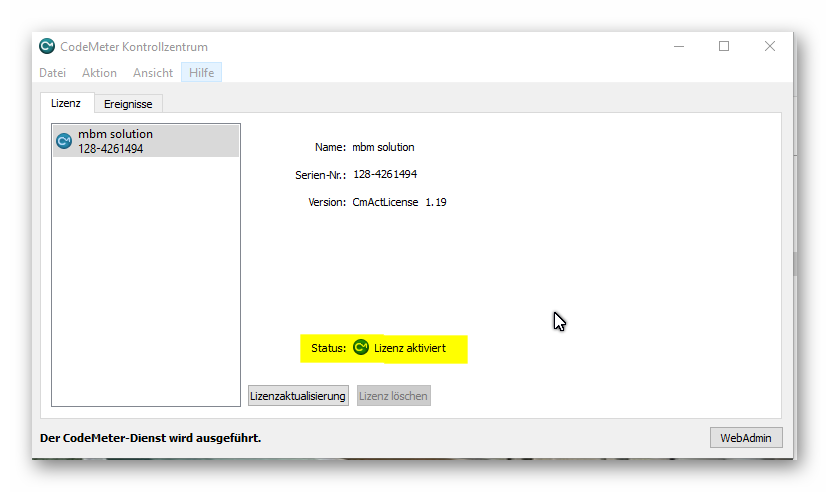Open WebAdmin via the bottom-right button
Screen dimensions: 829x492
(746, 438)
